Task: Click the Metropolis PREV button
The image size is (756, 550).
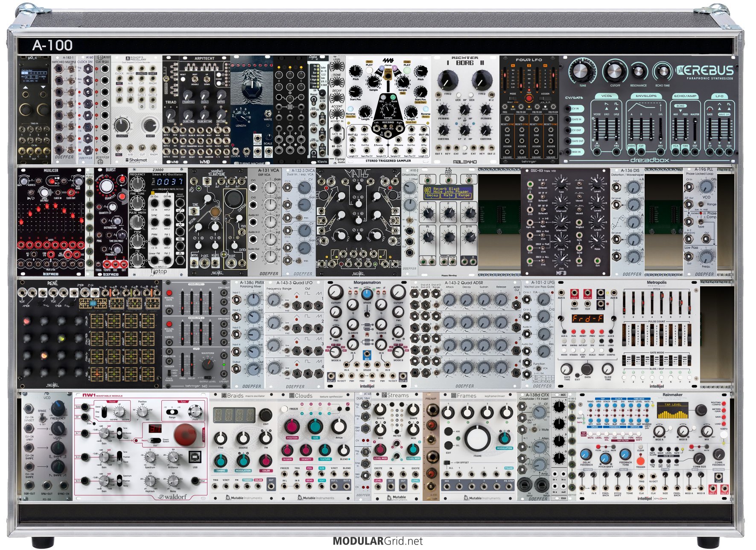Action: tap(592, 332)
